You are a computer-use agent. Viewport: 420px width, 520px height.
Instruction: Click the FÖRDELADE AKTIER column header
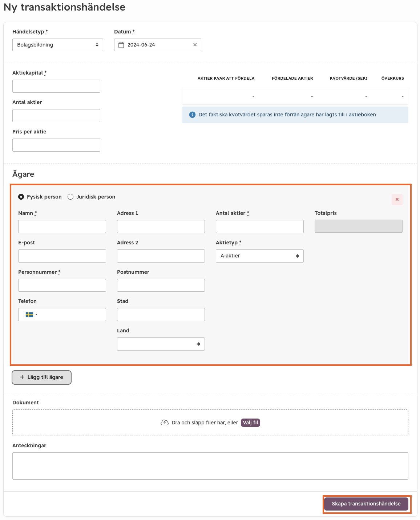tap(292, 78)
